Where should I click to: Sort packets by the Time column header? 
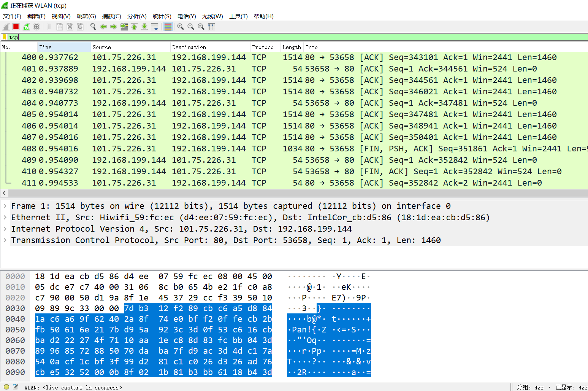click(64, 47)
